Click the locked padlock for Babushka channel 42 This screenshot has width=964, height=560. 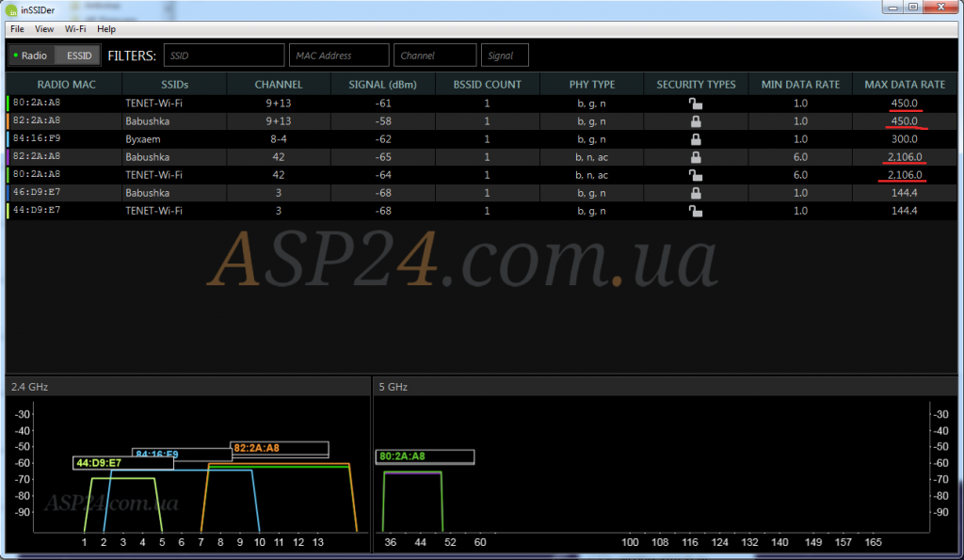pos(696,157)
